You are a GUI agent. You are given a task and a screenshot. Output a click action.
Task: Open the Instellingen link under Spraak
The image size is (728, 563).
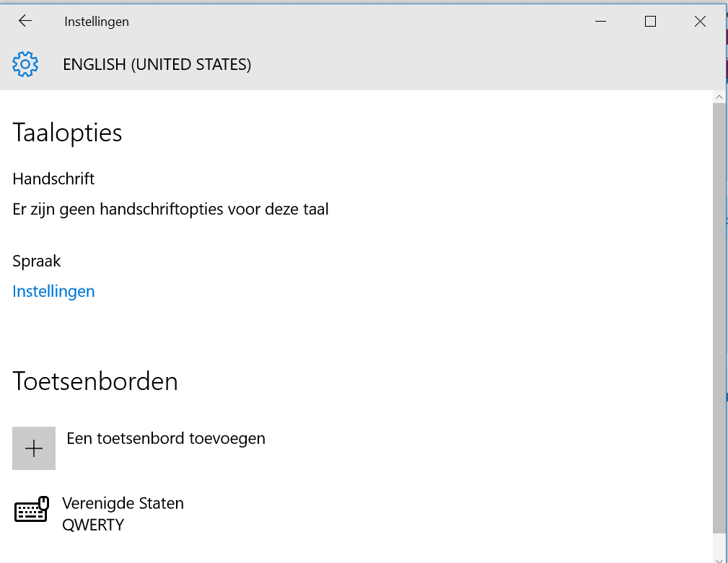click(x=53, y=291)
